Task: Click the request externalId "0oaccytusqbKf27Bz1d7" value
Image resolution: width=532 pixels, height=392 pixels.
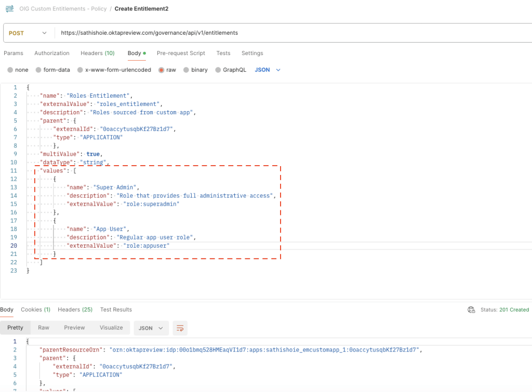Action: tap(137, 129)
